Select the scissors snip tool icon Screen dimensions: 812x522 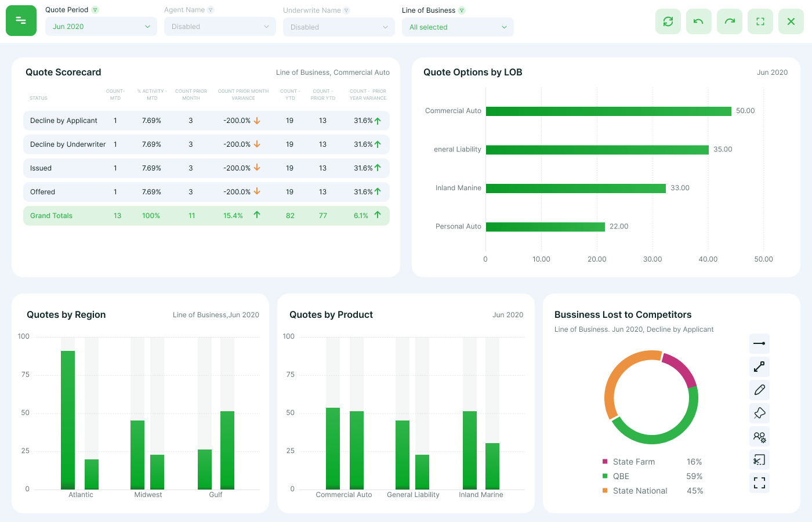[759, 460]
